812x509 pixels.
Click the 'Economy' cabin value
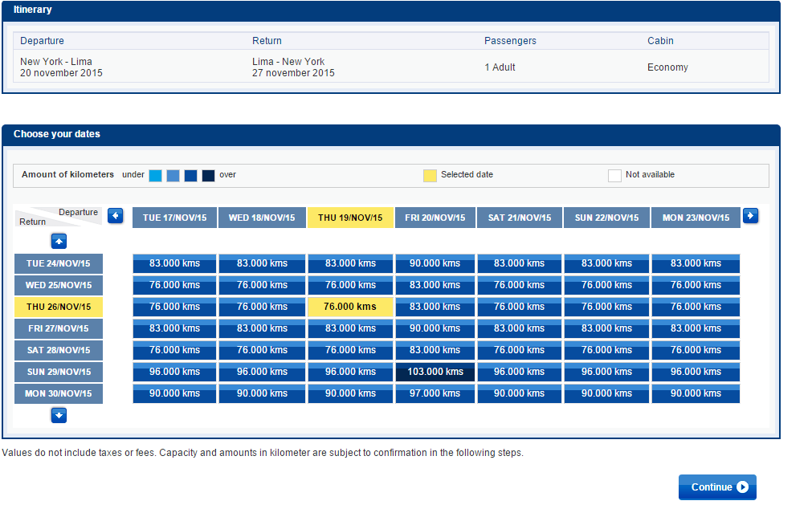point(667,67)
